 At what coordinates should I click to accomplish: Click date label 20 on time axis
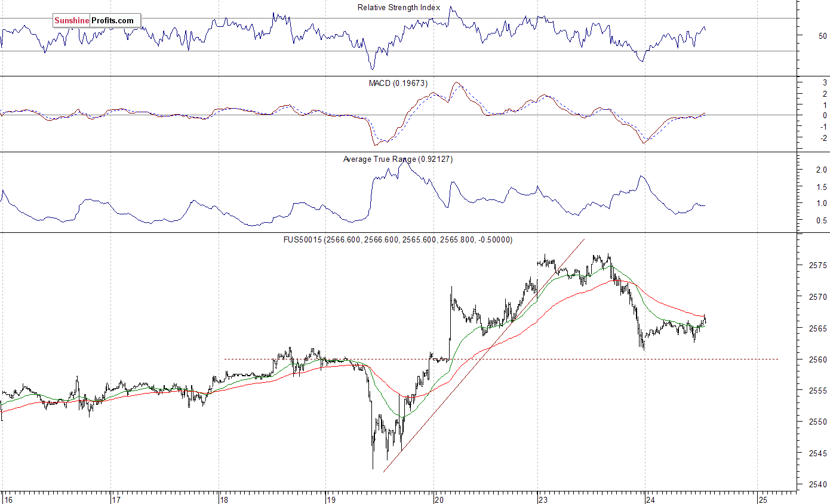coord(438,499)
